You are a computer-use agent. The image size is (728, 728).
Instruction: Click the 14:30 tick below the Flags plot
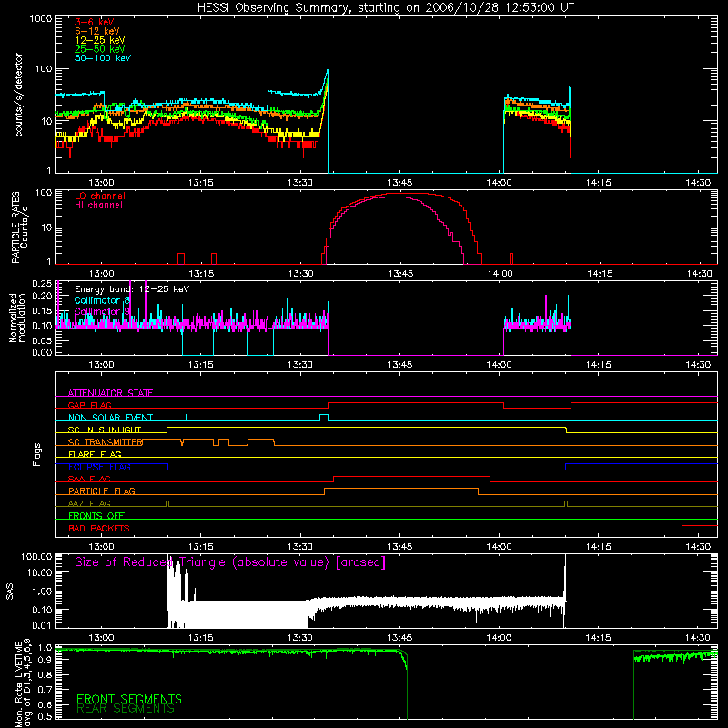point(698,547)
